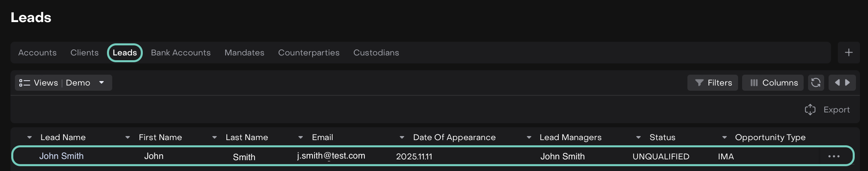Go to the Counterparties tab
This screenshot has width=868, height=171.
click(309, 53)
